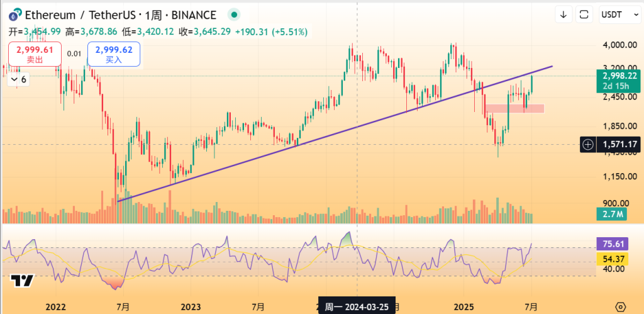Click the fullscreen frame icon button
The height and width of the screenshot is (314, 644).
point(584,15)
